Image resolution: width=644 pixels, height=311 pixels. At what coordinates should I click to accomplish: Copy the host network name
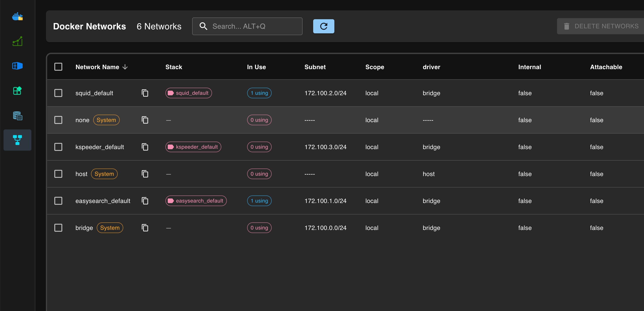tap(145, 174)
